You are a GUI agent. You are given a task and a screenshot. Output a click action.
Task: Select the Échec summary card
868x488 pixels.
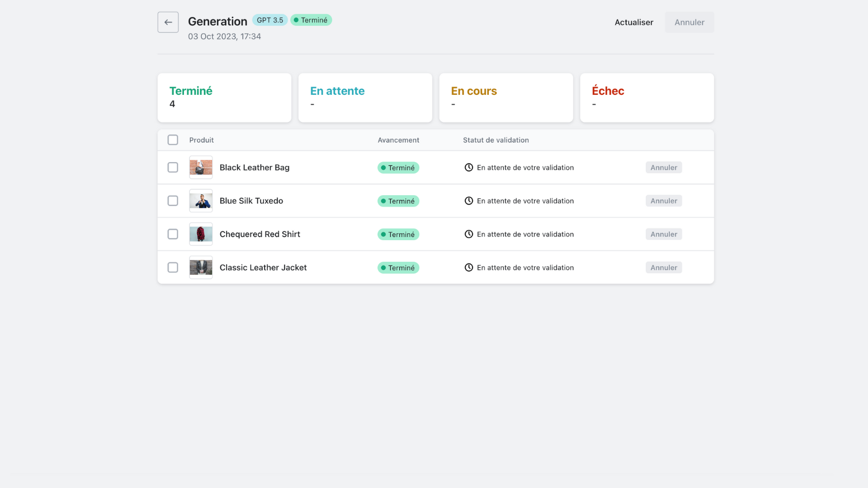point(647,98)
